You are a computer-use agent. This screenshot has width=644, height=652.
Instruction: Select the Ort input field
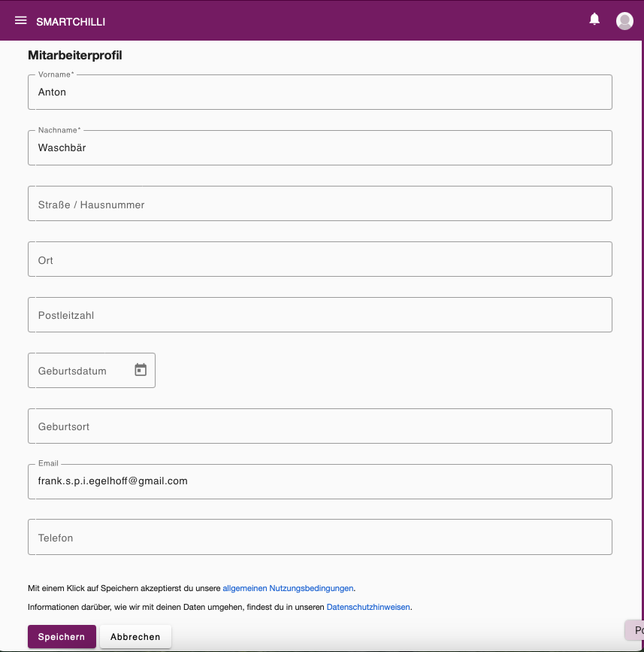320,259
